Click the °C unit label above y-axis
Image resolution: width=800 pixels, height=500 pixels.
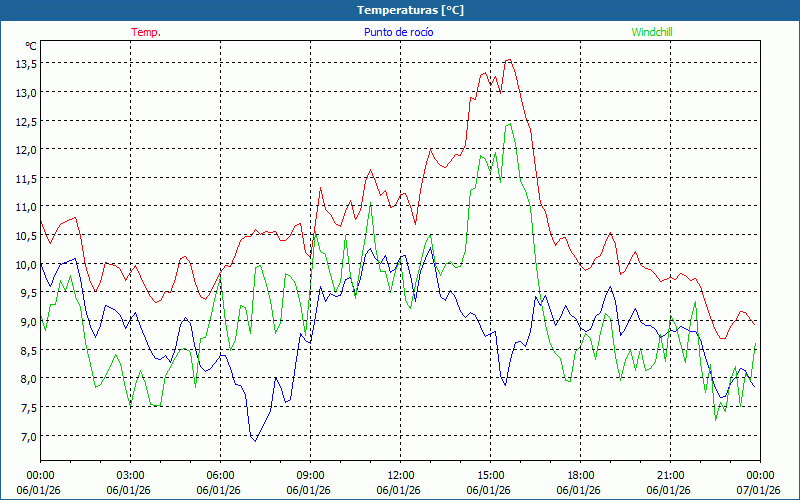[30, 46]
